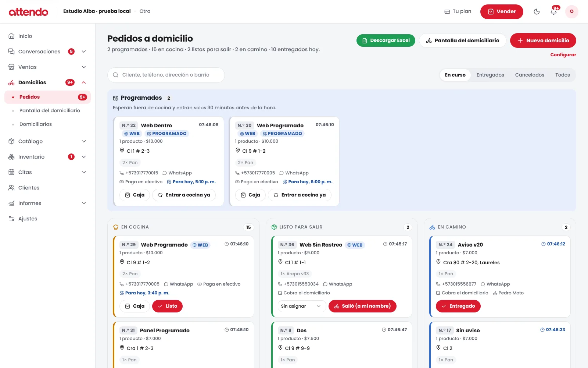Select the En curso tab
The width and height of the screenshot is (588, 368).
455,75
